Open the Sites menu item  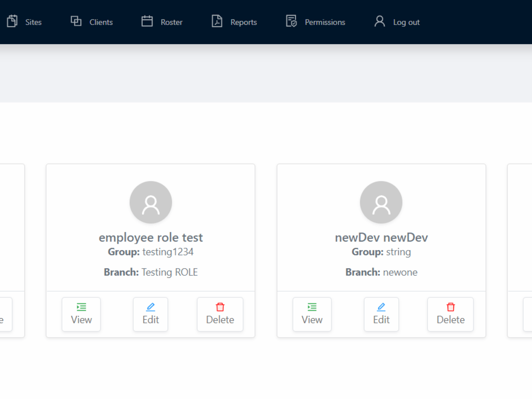pyautogui.click(x=24, y=22)
